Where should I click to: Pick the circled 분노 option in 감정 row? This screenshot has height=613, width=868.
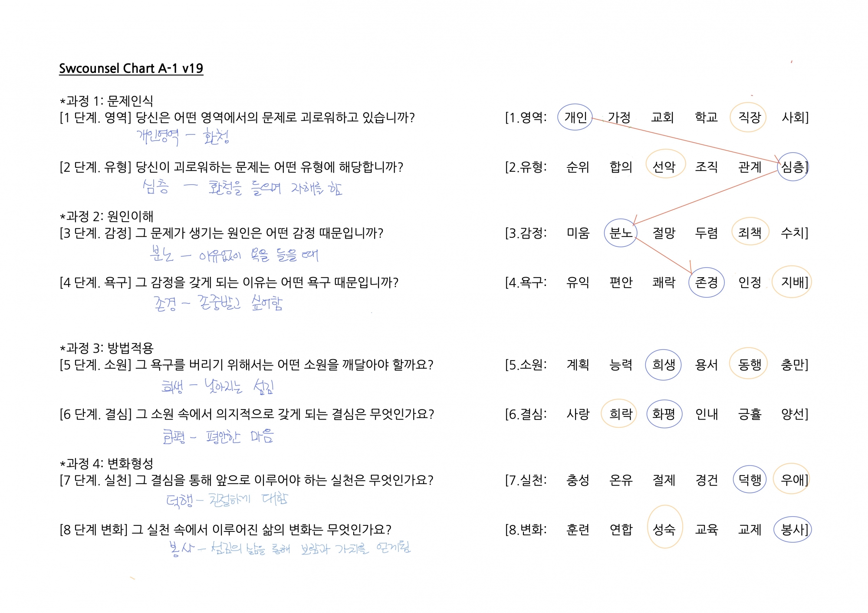pos(621,233)
